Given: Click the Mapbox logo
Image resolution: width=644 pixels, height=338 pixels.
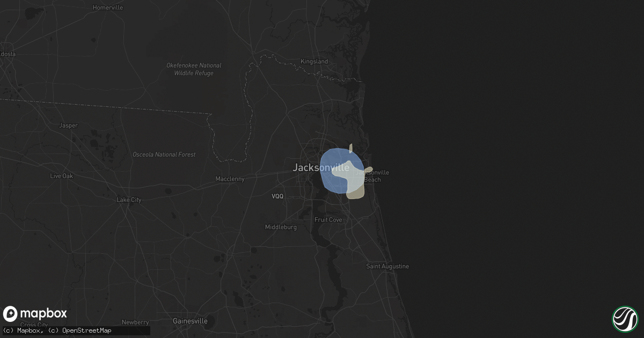Looking at the screenshot, I should pyautogui.click(x=35, y=314).
